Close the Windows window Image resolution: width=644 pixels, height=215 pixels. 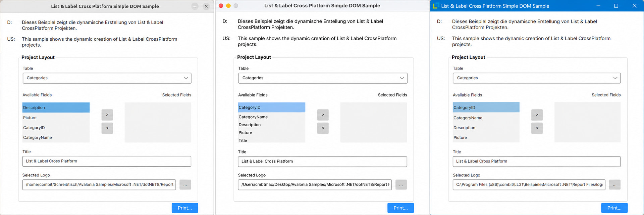tap(634, 6)
